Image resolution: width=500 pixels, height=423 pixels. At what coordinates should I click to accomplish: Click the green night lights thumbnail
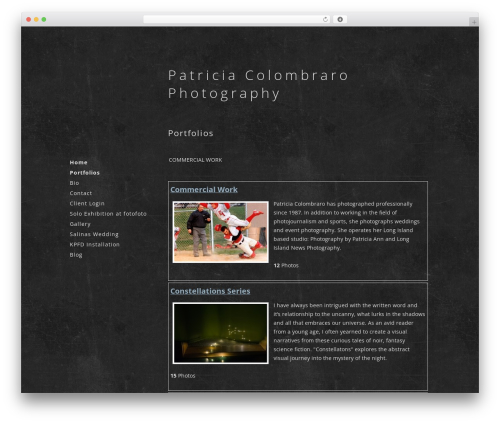click(221, 333)
